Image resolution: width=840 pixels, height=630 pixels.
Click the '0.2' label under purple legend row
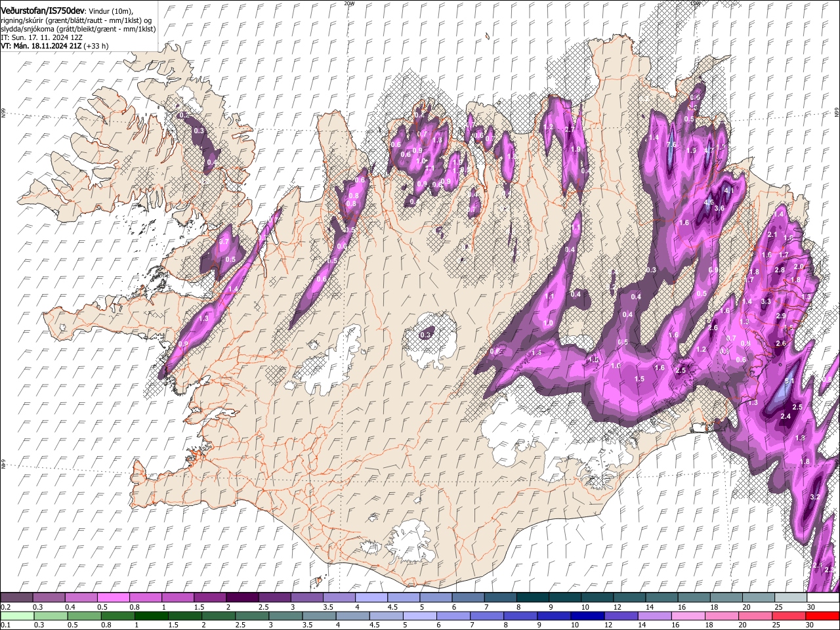click(5, 607)
